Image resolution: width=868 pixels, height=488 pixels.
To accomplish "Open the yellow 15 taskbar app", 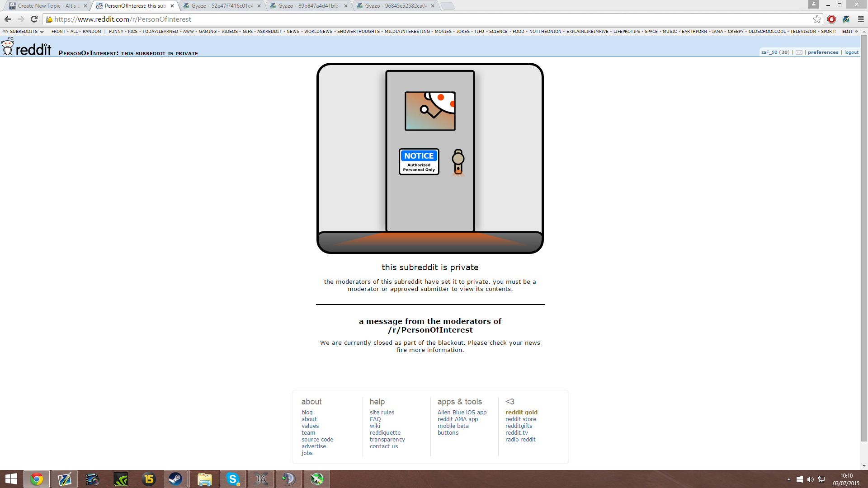I will pyautogui.click(x=148, y=479).
